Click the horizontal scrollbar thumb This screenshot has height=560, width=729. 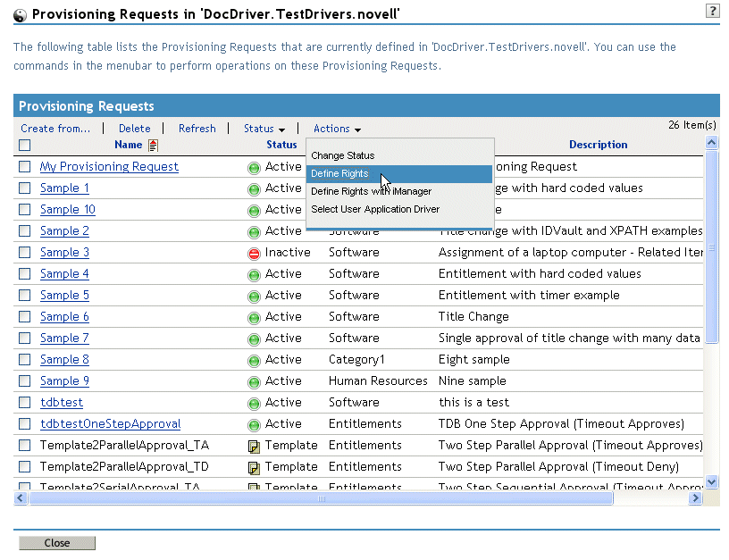[x=322, y=498]
